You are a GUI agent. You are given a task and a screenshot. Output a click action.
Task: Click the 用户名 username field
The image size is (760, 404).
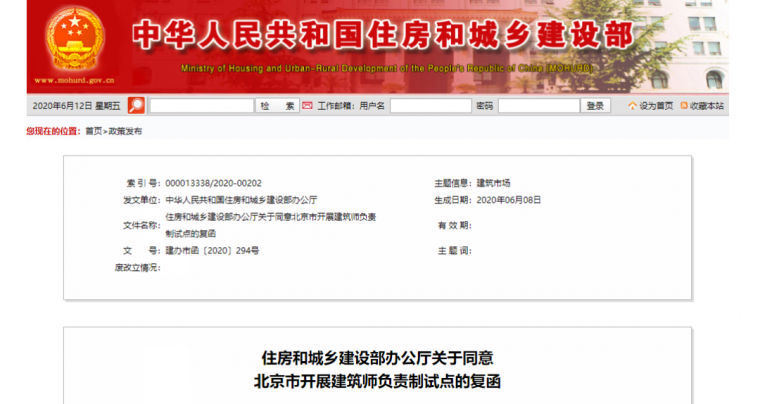point(430,106)
